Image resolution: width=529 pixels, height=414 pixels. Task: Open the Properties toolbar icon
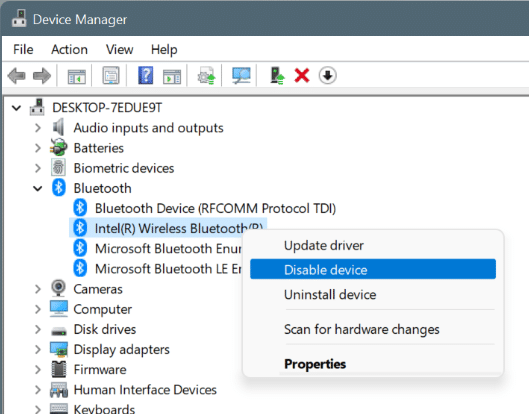point(111,75)
